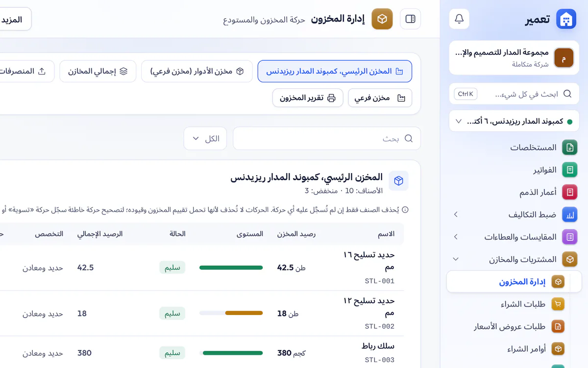Click the ضبط التكاليف chart icon
This screenshot has height=368, width=588.
coord(569,214)
